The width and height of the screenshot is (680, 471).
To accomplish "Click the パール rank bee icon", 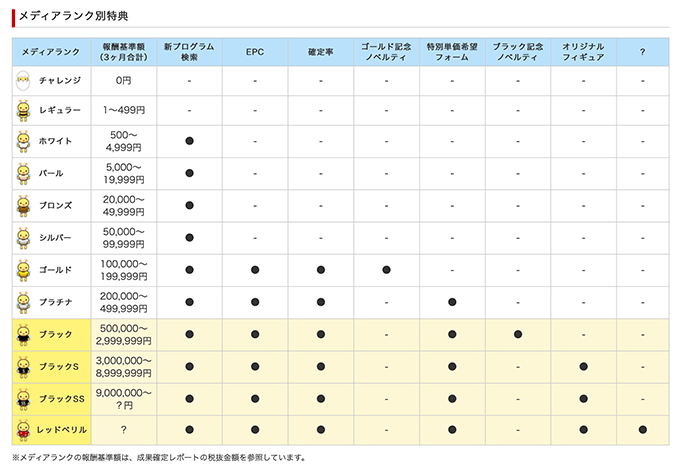I will click(x=23, y=173).
